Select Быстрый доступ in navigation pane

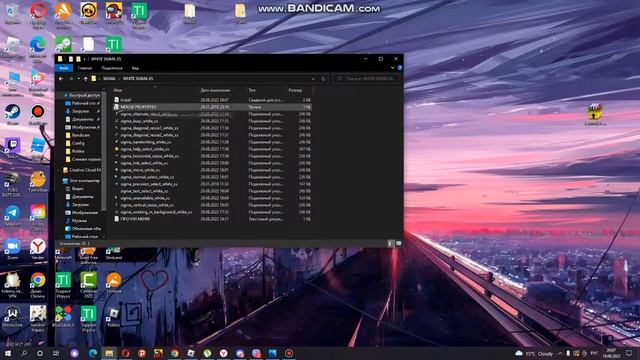(x=81, y=95)
